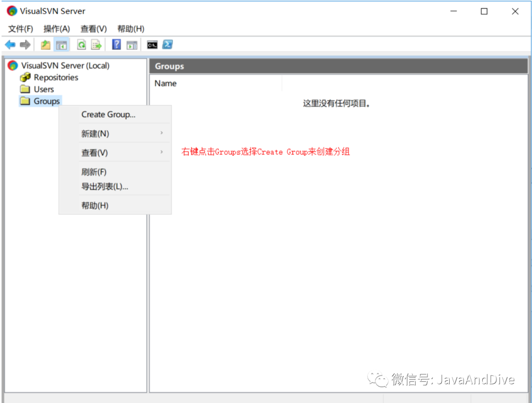
Task: Toggle the Show/Hide console tree icon
Action: (x=62, y=44)
